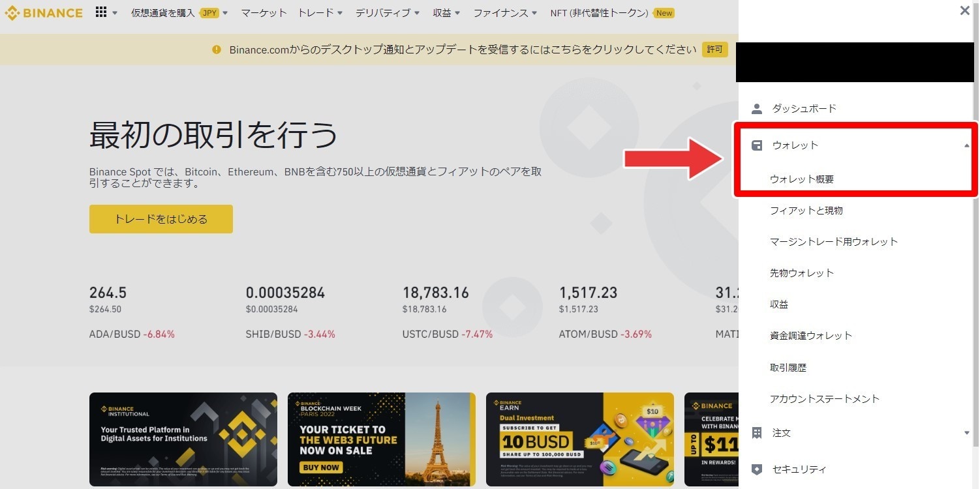Click the トレードをはじめる button
Image resolution: width=980 pixels, height=489 pixels.
pyautogui.click(x=161, y=219)
